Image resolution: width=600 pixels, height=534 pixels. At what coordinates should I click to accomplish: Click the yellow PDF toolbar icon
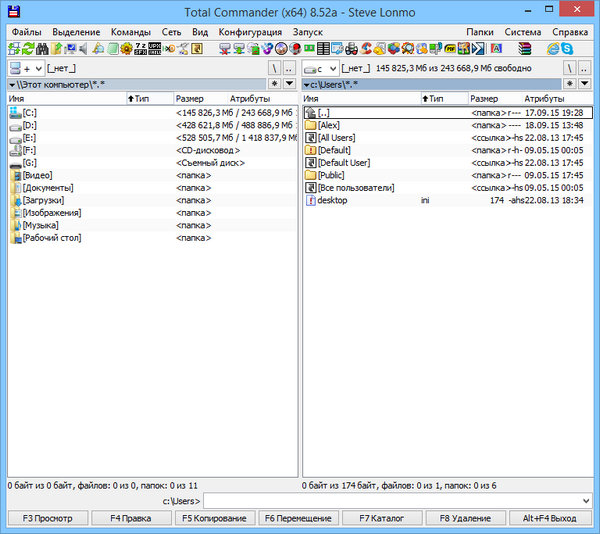pyautogui.click(x=451, y=48)
